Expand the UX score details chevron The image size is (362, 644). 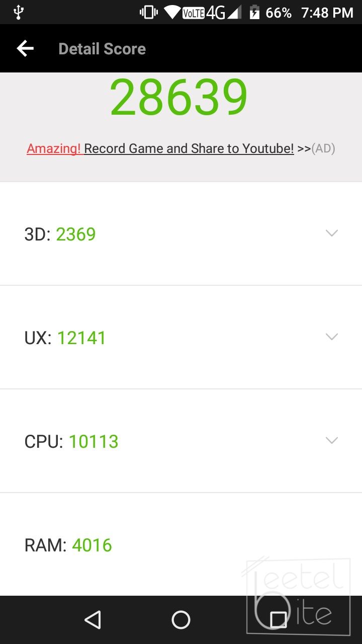point(331,337)
